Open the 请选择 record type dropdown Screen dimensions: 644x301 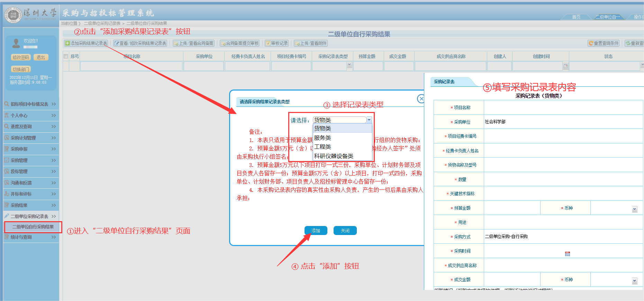click(x=369, y=120)
